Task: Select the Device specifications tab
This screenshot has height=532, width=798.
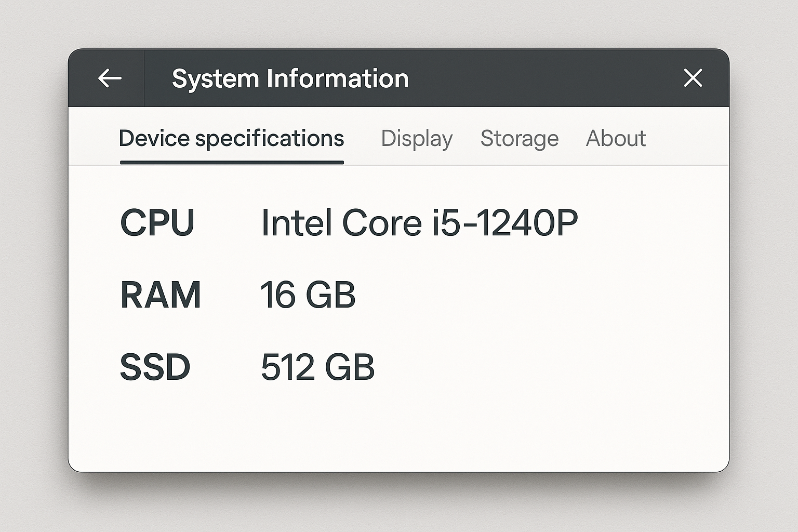Action: coord(232,139)
